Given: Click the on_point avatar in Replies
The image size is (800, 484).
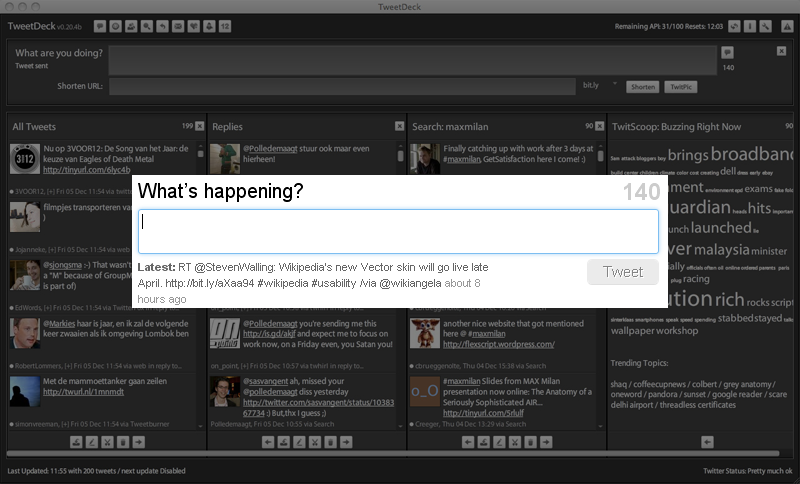Looking at the screenshot, I should (224, 333).
